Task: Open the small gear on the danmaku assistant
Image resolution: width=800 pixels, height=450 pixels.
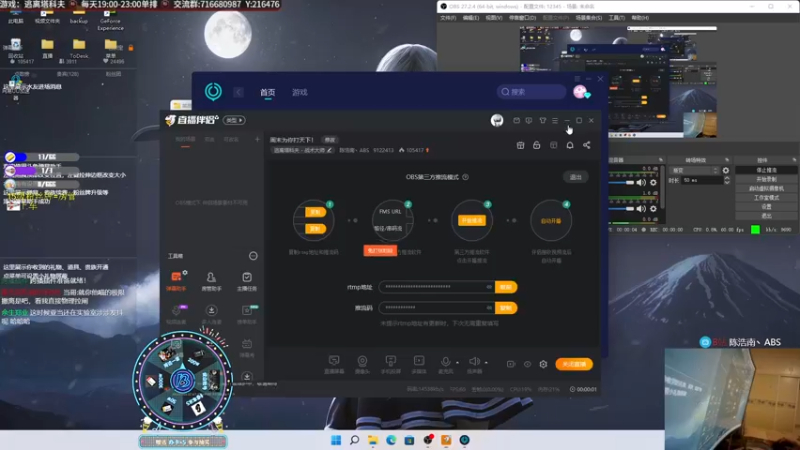Action: coord(185,273)
